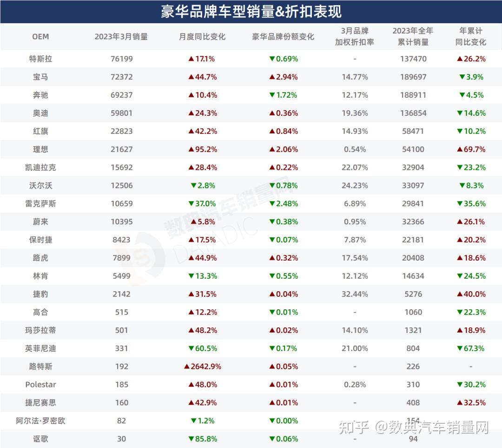This screenshot has width=502, height=448.
Task: Click the 捷尼赛思 brand name
Action: click(x=40, y=403)
